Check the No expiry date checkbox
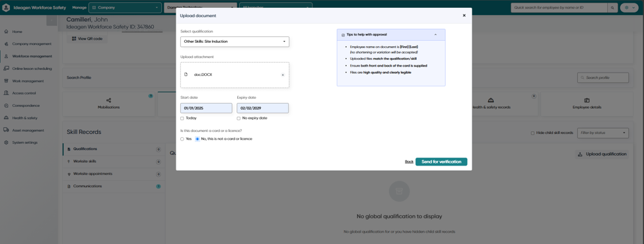Viewport: 644px width, 244px height. [x=238, y=118]
